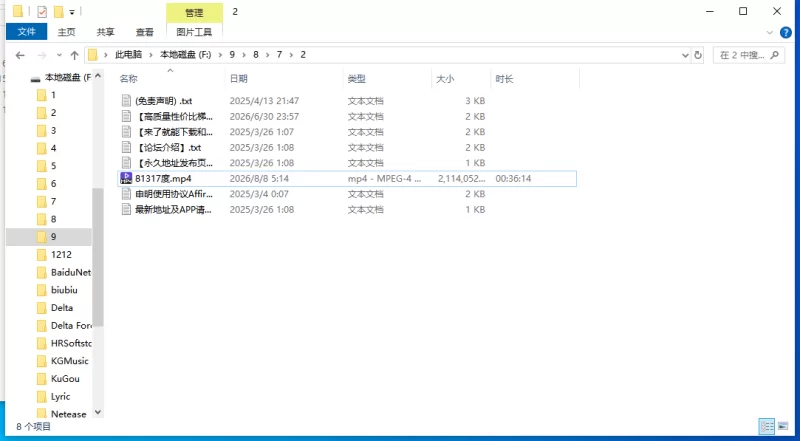The height and width of the screenshot is (441, 800).
Task: Sort by the 类型 column header
Action: [357, 79]
